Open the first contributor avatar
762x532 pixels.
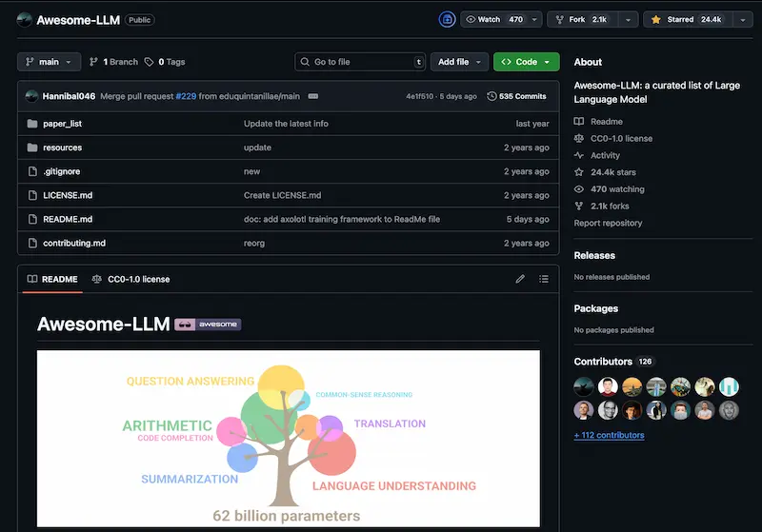coord(584,386)
